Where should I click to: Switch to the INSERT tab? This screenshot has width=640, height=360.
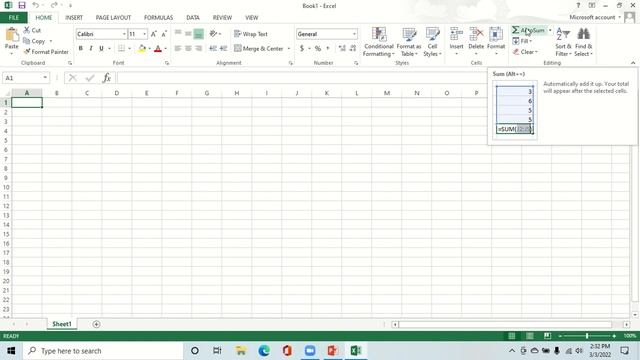74,18
